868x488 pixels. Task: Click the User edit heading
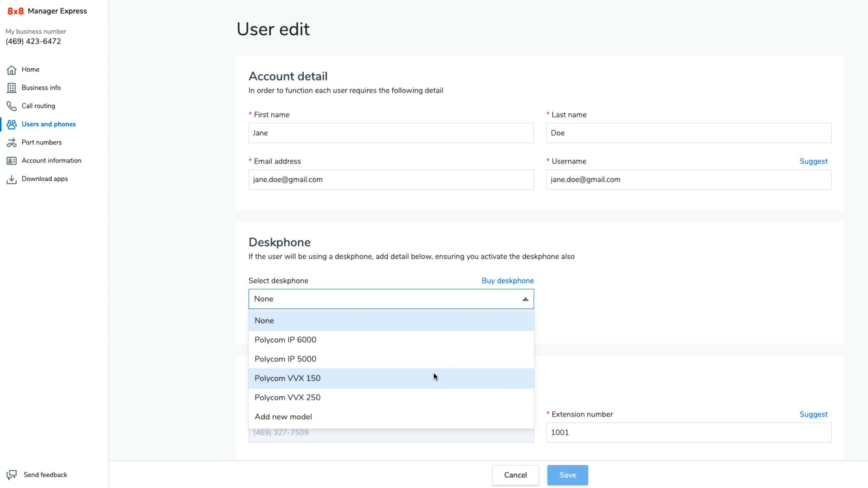[x=273, y=29]
